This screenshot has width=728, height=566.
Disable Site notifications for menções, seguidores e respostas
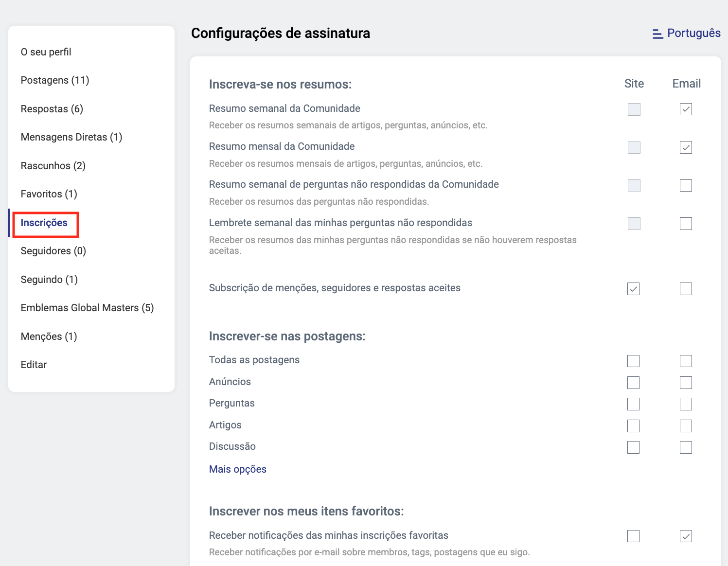(633, 289)
